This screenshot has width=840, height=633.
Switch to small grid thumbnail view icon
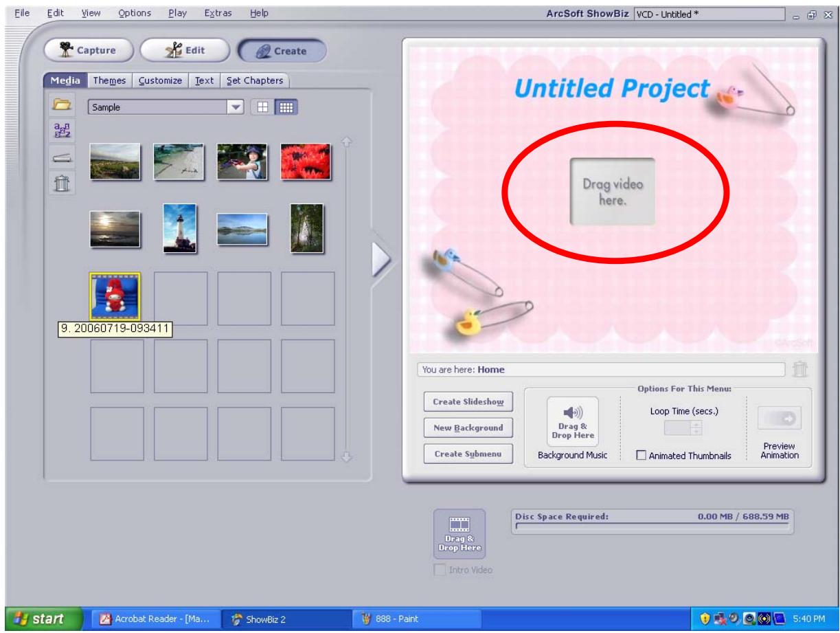click(286, 107)
